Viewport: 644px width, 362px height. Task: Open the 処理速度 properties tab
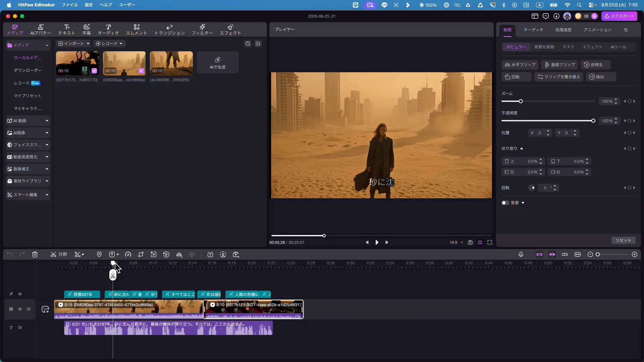563,30
